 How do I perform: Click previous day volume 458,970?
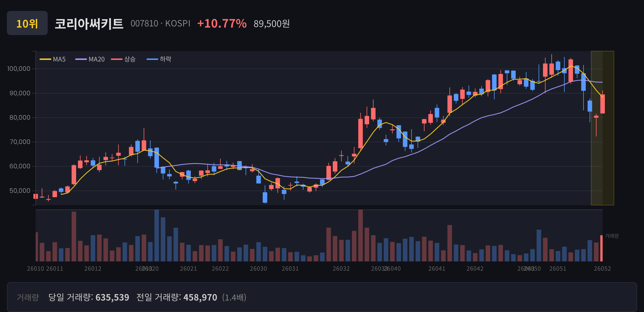pos(200,297)
